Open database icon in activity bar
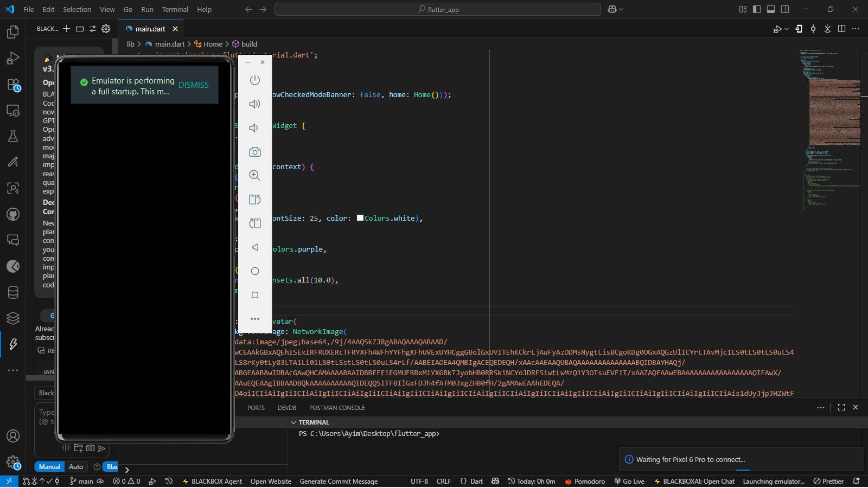 click(x=13, y=292)
